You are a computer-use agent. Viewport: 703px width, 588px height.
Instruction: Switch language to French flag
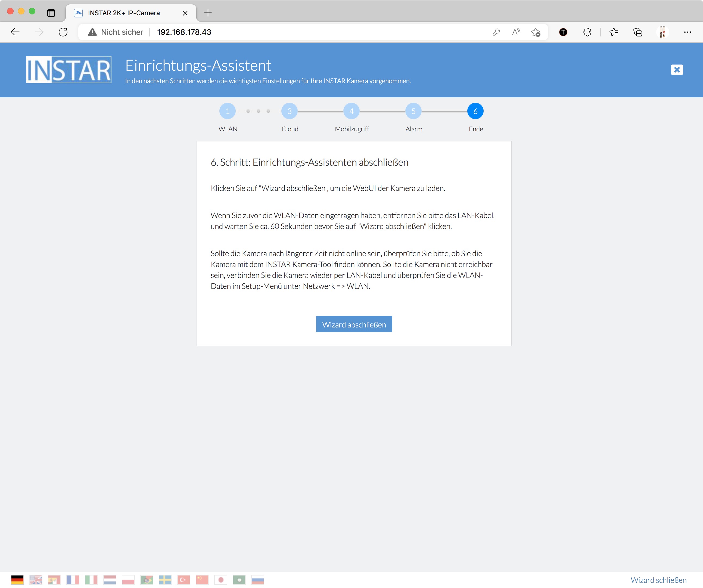coord(73,580)
